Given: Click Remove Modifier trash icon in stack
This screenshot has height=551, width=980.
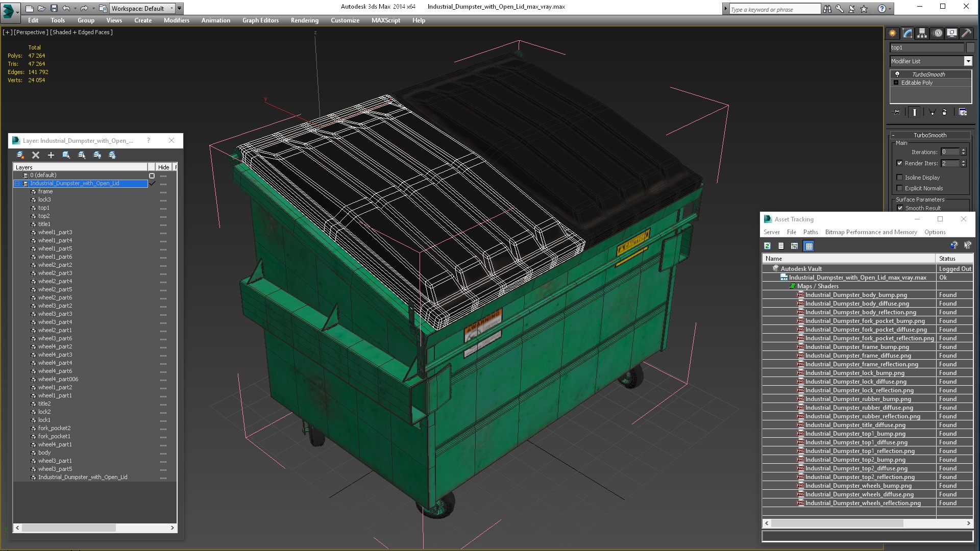Looking at the screenshot, I should 944,112.
